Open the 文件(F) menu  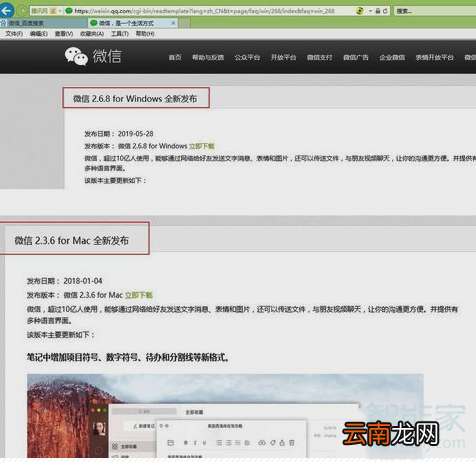(14, 34)
